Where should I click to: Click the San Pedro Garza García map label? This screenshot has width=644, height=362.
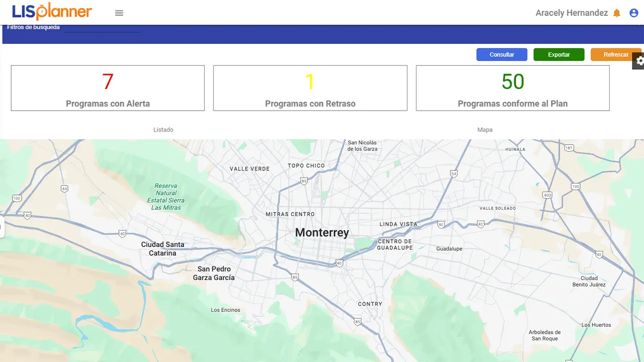click(x=214, y=273)
